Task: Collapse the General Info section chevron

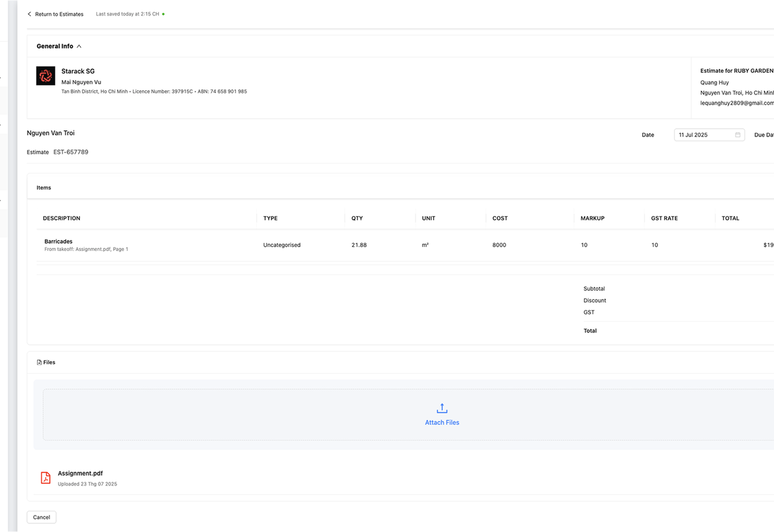Action: click(x=79, y=46)
